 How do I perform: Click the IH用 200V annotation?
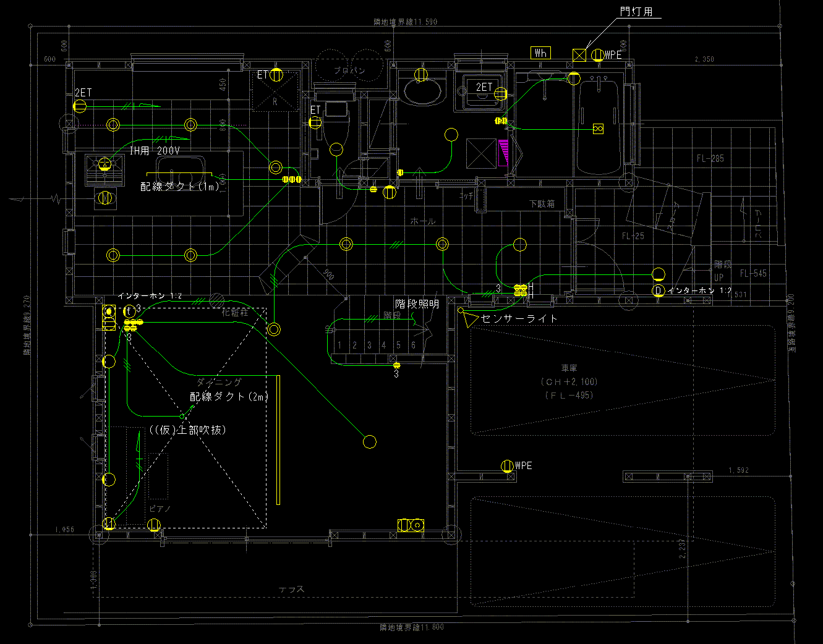[155, 150]
